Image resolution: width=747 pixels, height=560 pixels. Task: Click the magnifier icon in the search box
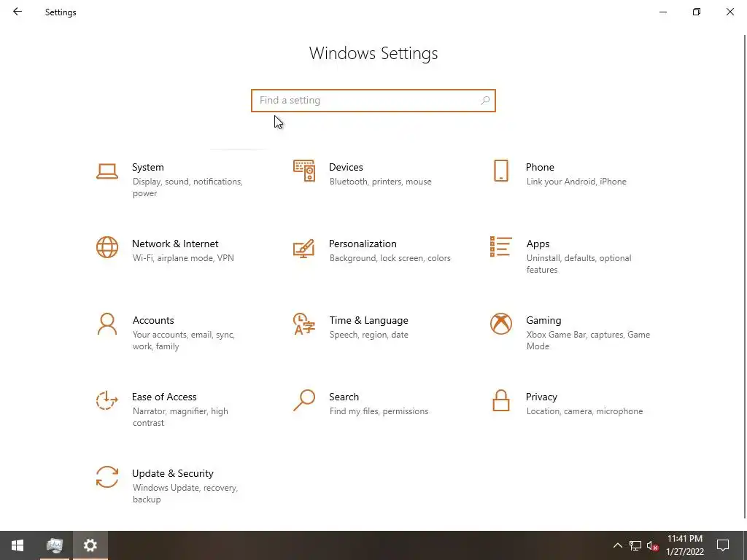tap(485, 101)
